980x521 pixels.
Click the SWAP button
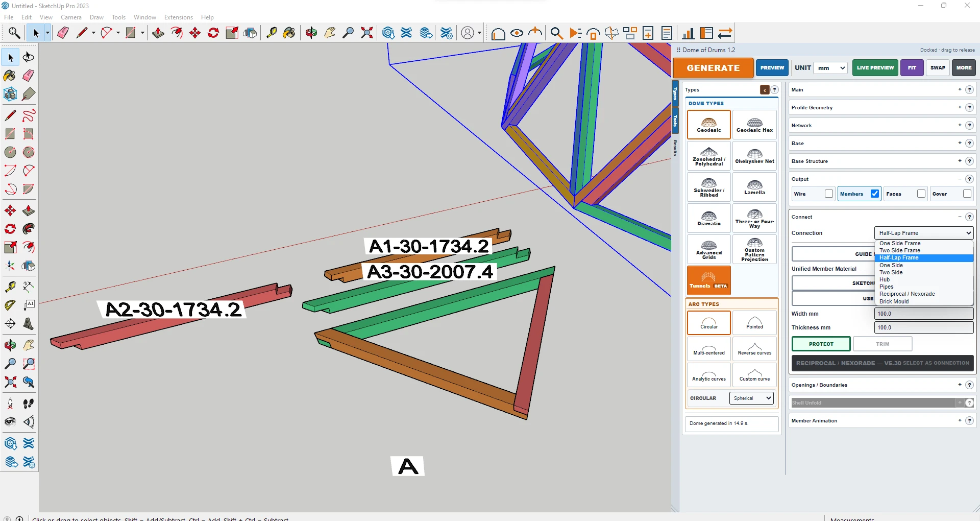(938, 67)
